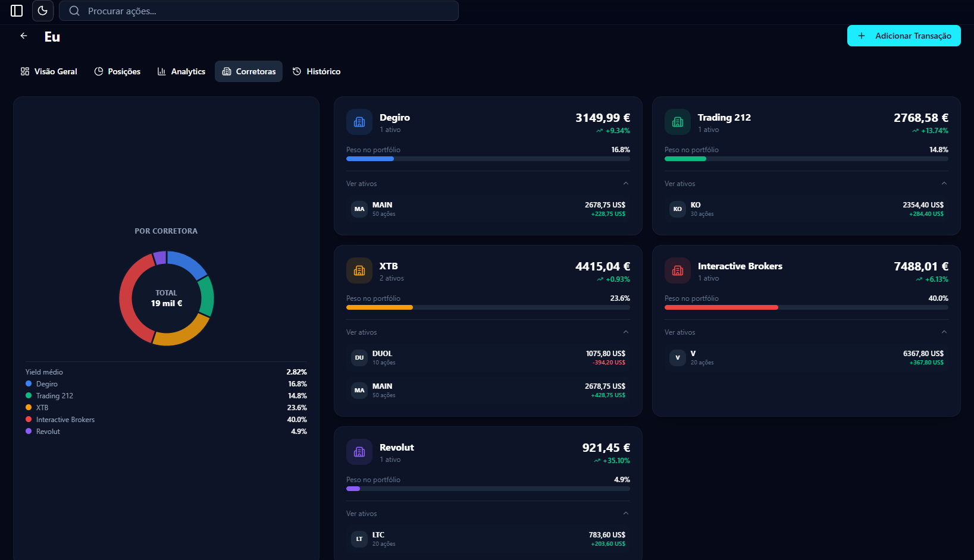This screenshot has height=560, width=974.
Task: Open the Histórico tab
Action: [x=317, y=71]
